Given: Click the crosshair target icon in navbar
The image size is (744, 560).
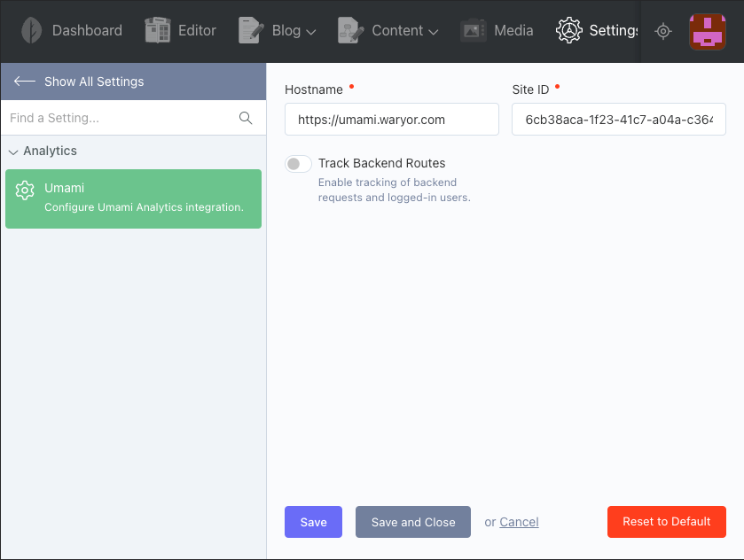Looking at the screenshot, I should [x=663, y=31].
